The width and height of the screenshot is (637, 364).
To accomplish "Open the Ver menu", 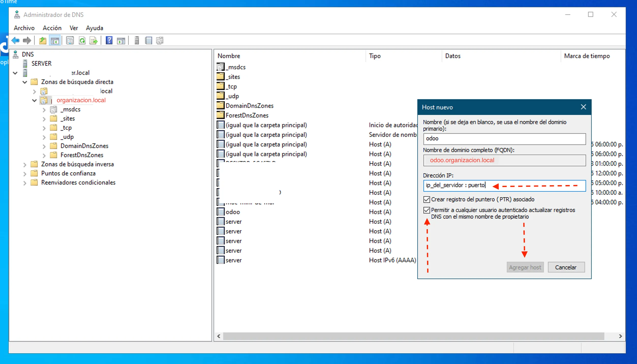I will (x=73, y=28).
